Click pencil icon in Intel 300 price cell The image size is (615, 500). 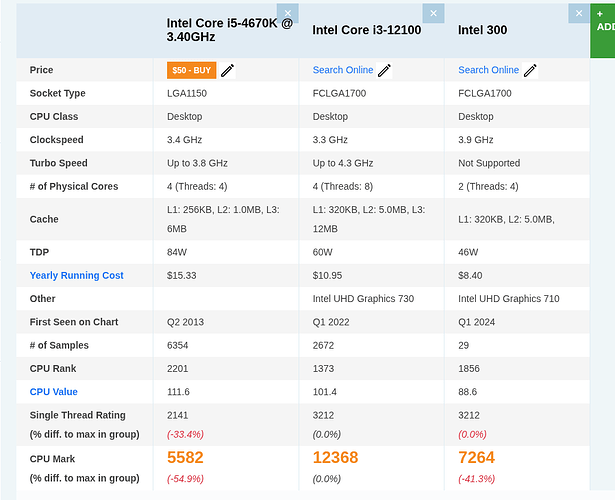[x=531, y=70]
